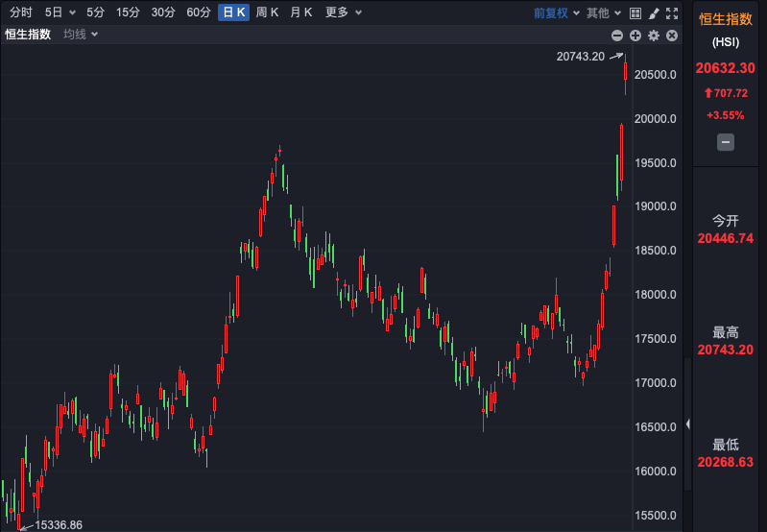Zoom out chart with minus icon
767x532 pixels.
617,36
